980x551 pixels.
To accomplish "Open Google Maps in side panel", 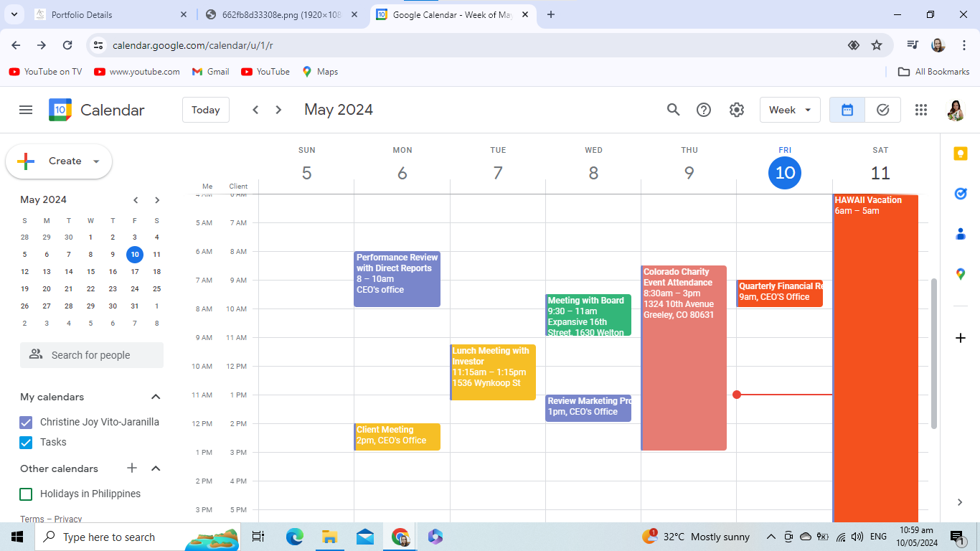I will (961, 274).
